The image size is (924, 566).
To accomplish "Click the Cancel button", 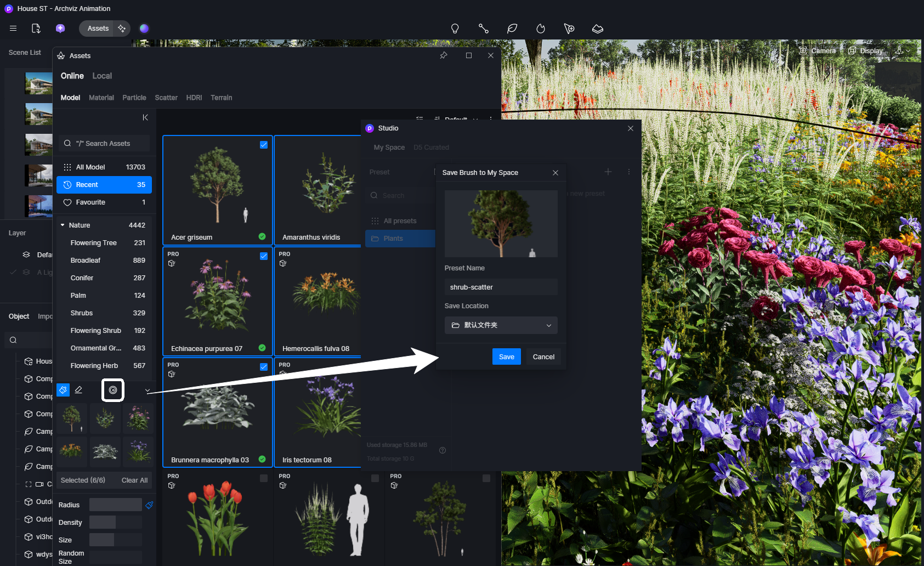I will (x=543, y=356).
